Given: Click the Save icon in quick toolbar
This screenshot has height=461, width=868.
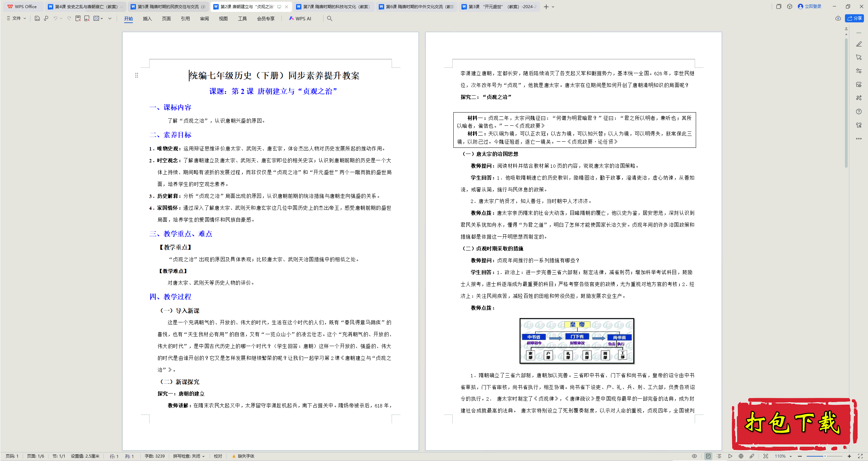Looking at the screenshot, I should pos(37,18).
